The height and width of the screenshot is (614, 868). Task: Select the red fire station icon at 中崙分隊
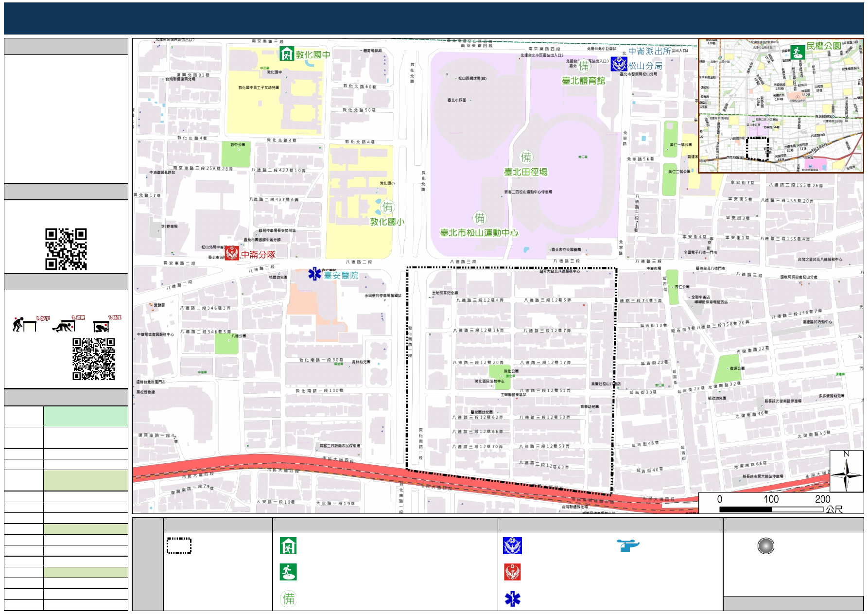pos(232,253)
